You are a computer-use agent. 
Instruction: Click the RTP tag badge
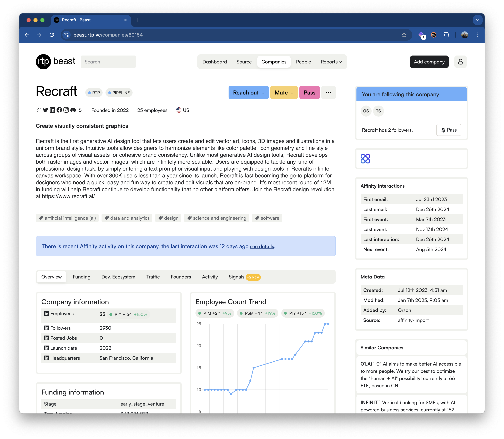pos(94,93)
